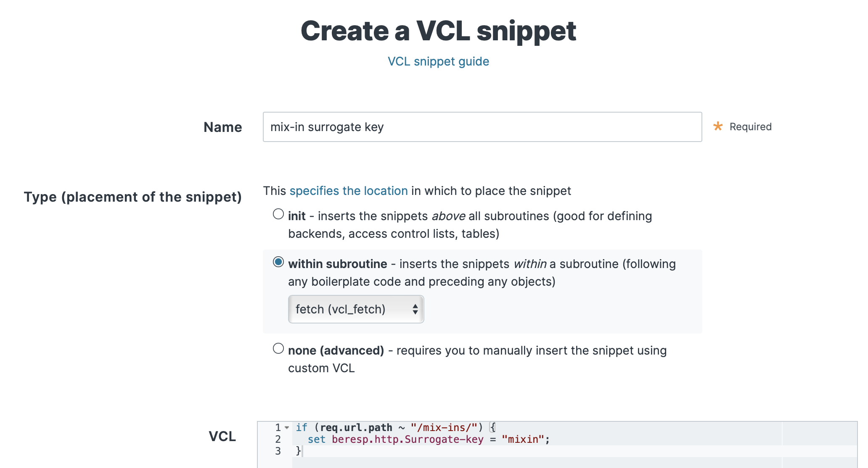Click the closing brace on line 3
Screen dimensions: 868x468
298,451
